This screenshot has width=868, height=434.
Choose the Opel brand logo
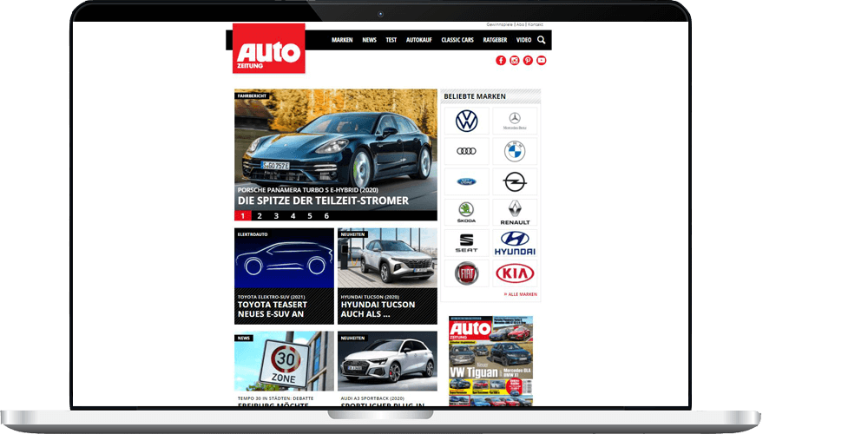point(515,181)
